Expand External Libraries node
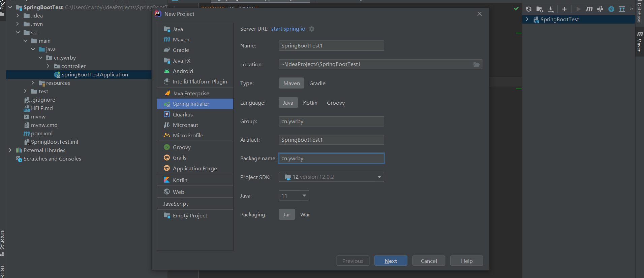The image size is (644, 278). point(10,150)
